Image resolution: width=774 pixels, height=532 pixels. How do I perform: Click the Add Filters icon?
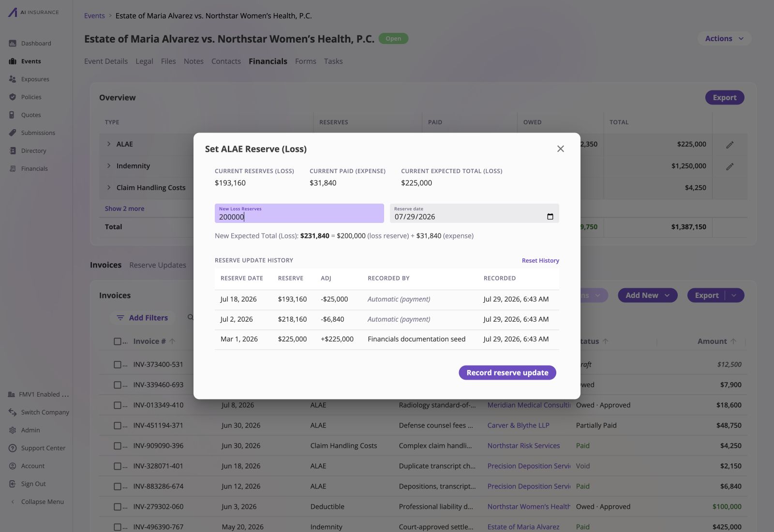click(120, 318)
